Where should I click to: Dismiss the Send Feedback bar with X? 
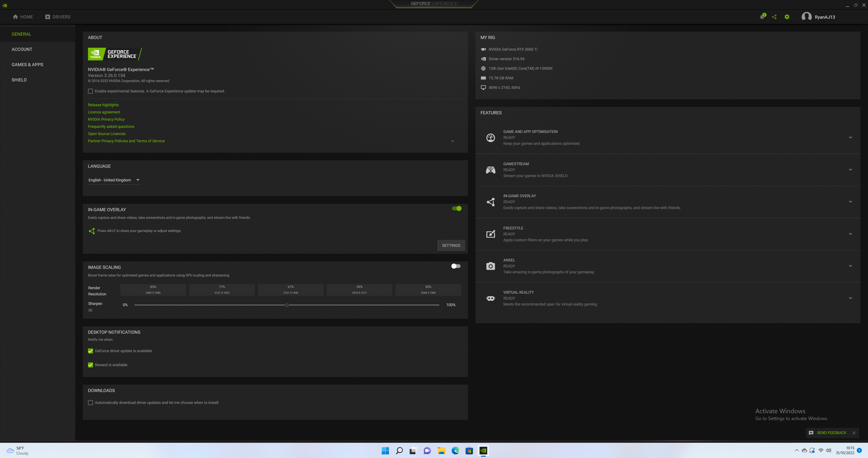(x=854, y=433)
